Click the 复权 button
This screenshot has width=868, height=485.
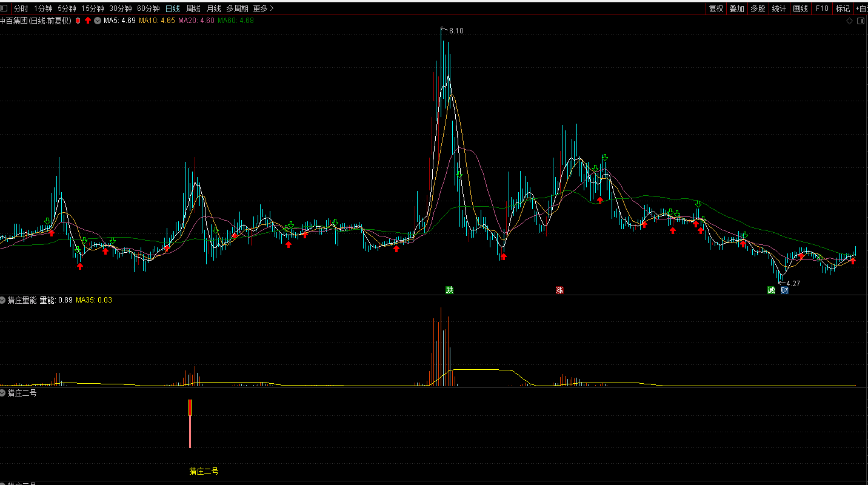[x=716, y=8]
